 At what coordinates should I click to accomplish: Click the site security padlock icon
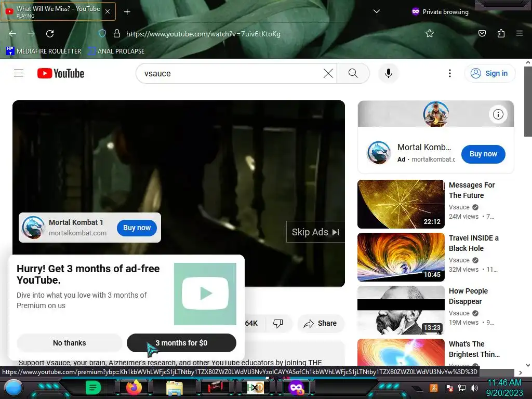[117, 34]
